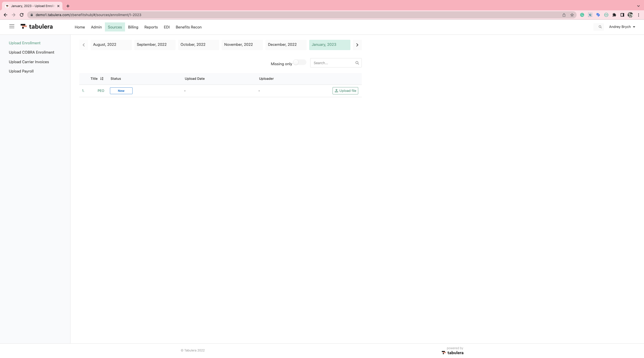Show later months with the right chevron

pyautogui.click(x=357, y=45)
